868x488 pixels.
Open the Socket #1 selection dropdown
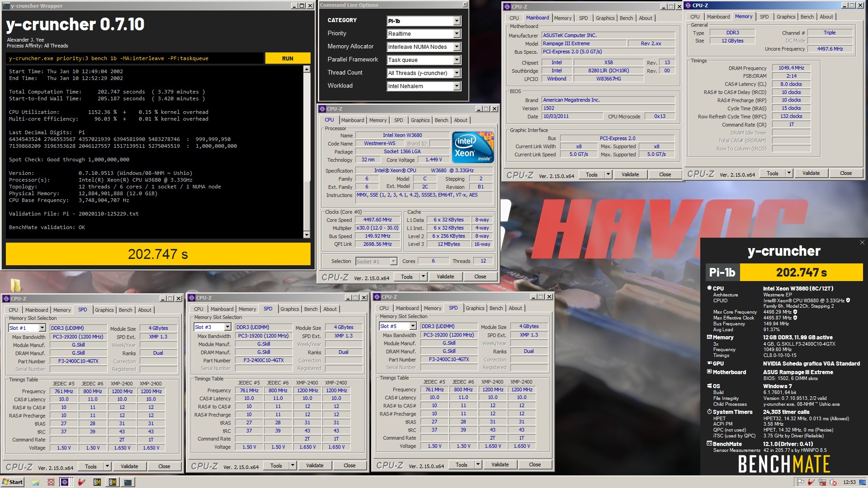click(376, 261)
